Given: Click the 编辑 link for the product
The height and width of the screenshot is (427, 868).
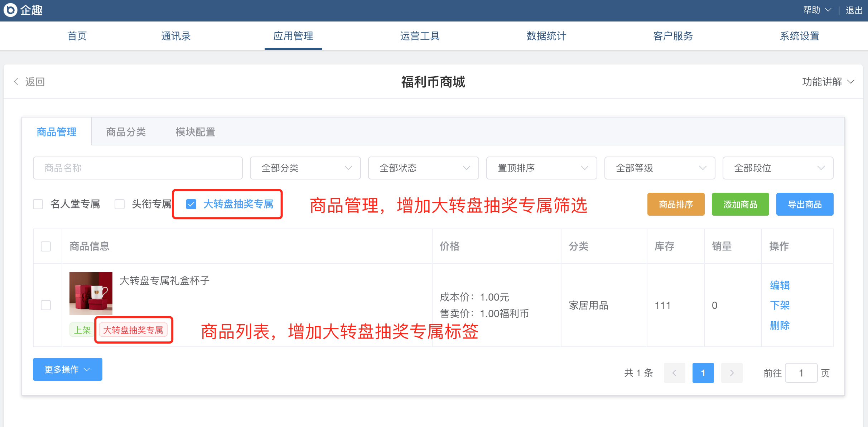Looking at the screenshot, I should pyautogui.click(x=780, y=285).
